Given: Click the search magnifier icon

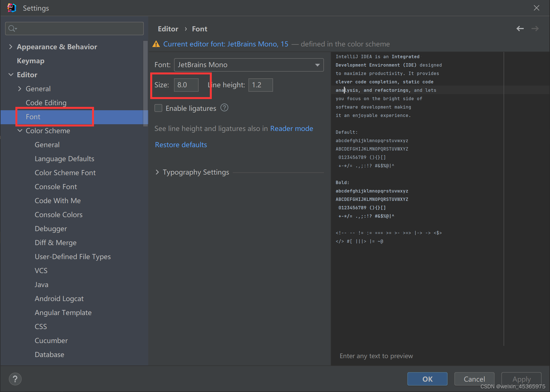Looking at the screenshot, I should click(x=12, y=28).
